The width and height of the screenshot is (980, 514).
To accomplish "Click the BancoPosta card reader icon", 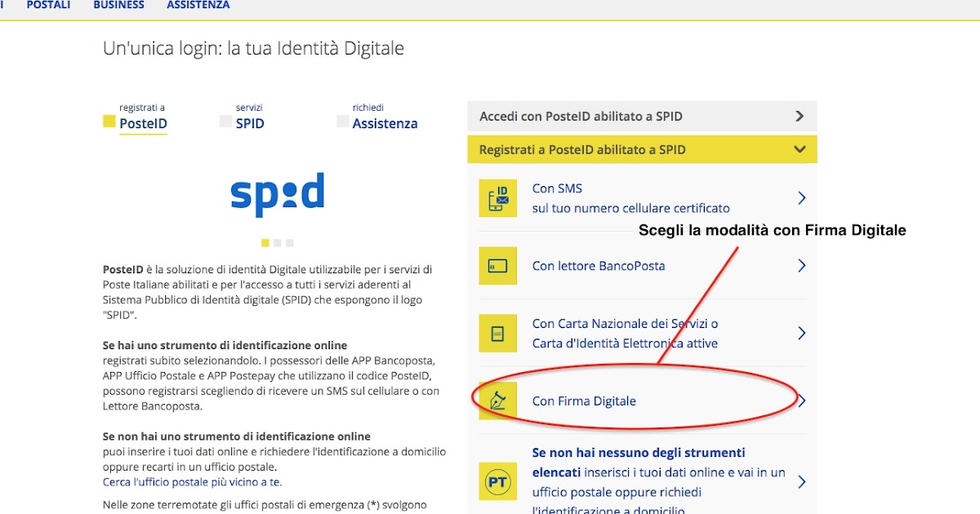I will click(x=498, y=265).
